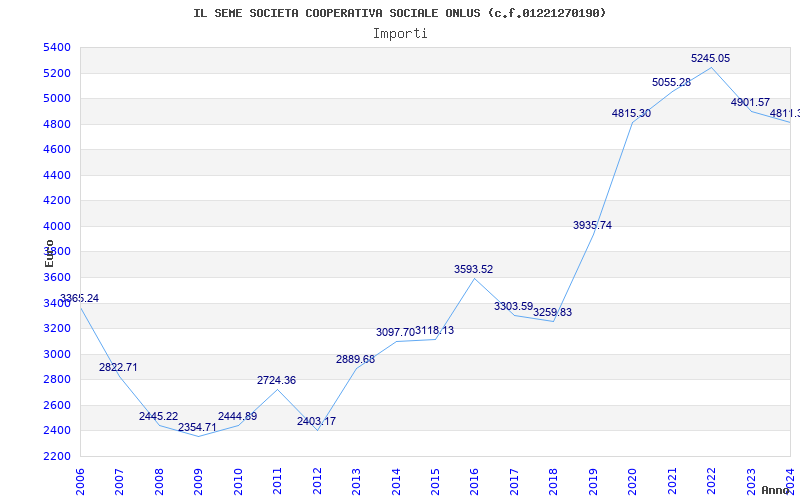Click the 3303.59 value label
Viewport: 800px width, 500px height.
[x=513, y=307]
